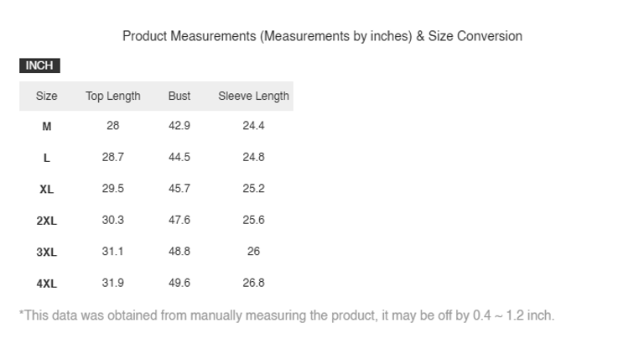This screenshot has width=644, height=344.
Task: Click the 31.1 top length cell
Action: click(x=113, y=252)
